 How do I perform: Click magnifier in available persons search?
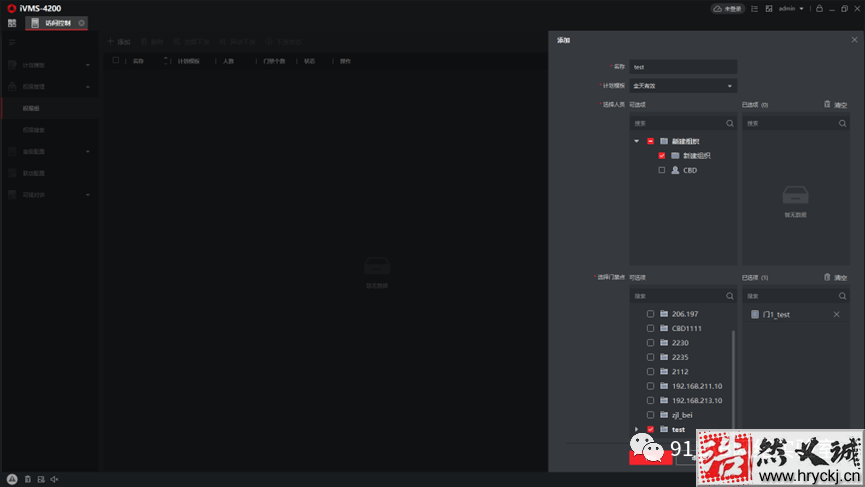pyautogui.click(x=730, y=124)
